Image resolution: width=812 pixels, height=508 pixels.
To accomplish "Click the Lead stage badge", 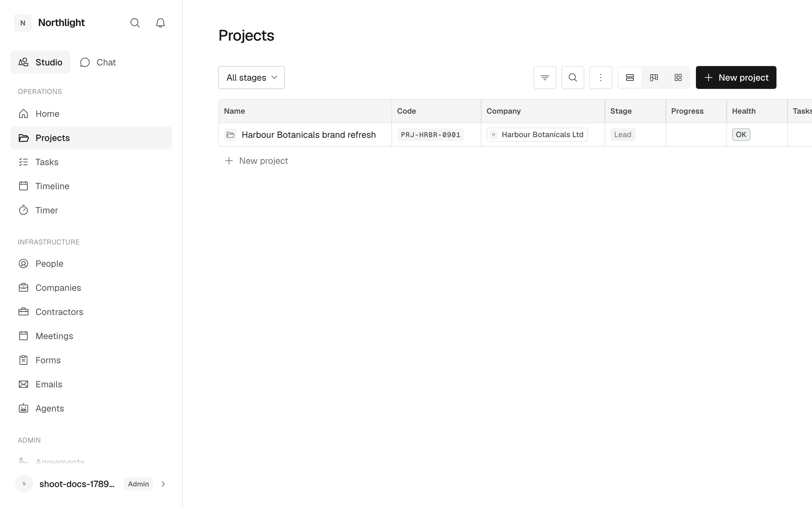I will coord(623,135).
